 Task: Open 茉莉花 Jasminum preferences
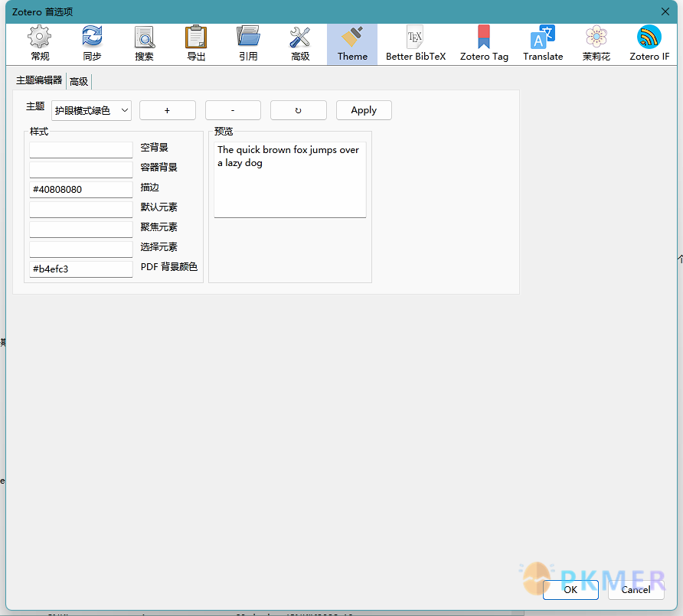(x=596, y=44)
